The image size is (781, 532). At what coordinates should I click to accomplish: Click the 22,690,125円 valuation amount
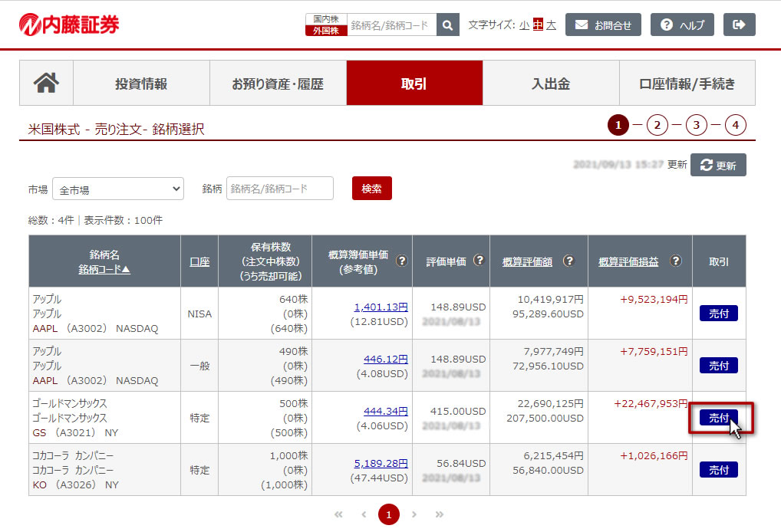pyautogui.click(x=550, y=403)
